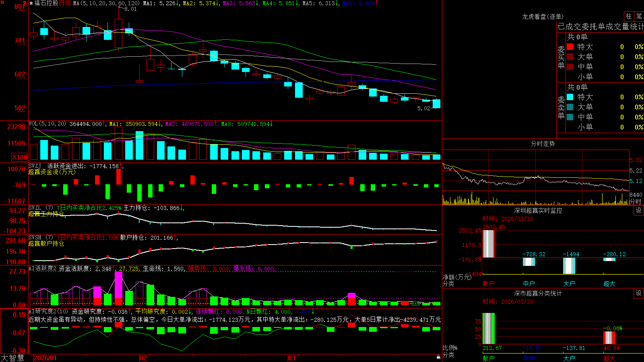
Task: Click the 中户 bar valued -728.32
Action: click(x=529, y=262)
